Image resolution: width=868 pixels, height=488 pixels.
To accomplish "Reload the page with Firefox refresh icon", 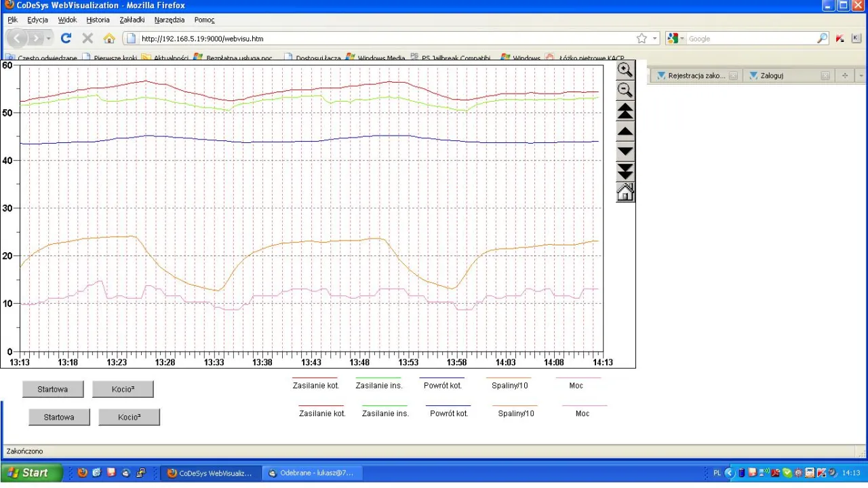I will pyautogui.click(x=66, y=39).
